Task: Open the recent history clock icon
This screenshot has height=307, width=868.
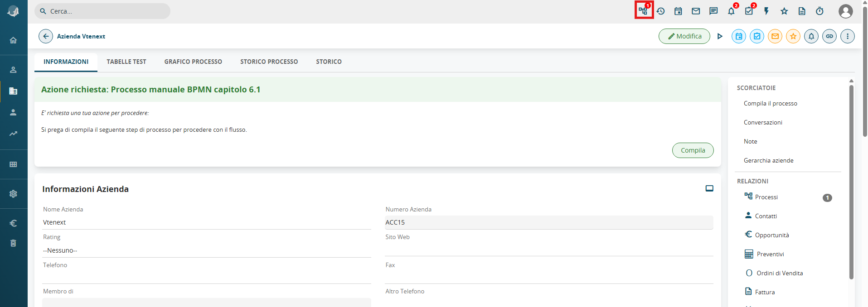Action: pos(660,11)
